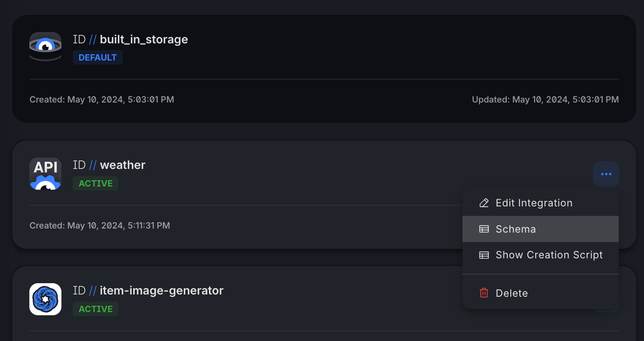Viewport: 644px width, 341px height.
Task: Click the table icon next to Schema
Action: pos(484,229)
